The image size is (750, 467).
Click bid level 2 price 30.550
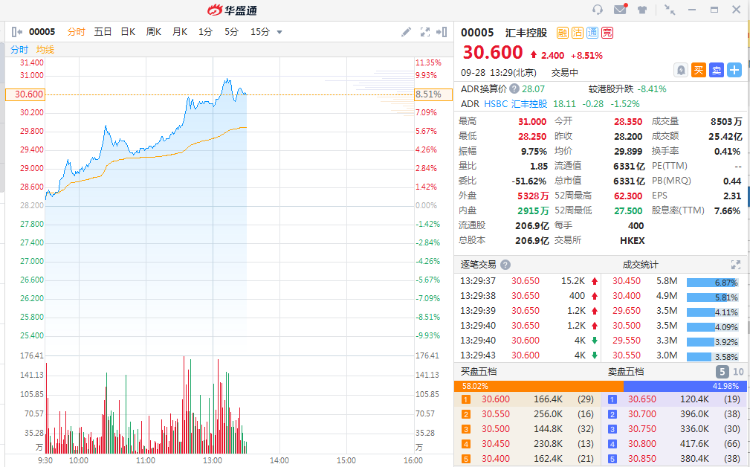(496, 414)
